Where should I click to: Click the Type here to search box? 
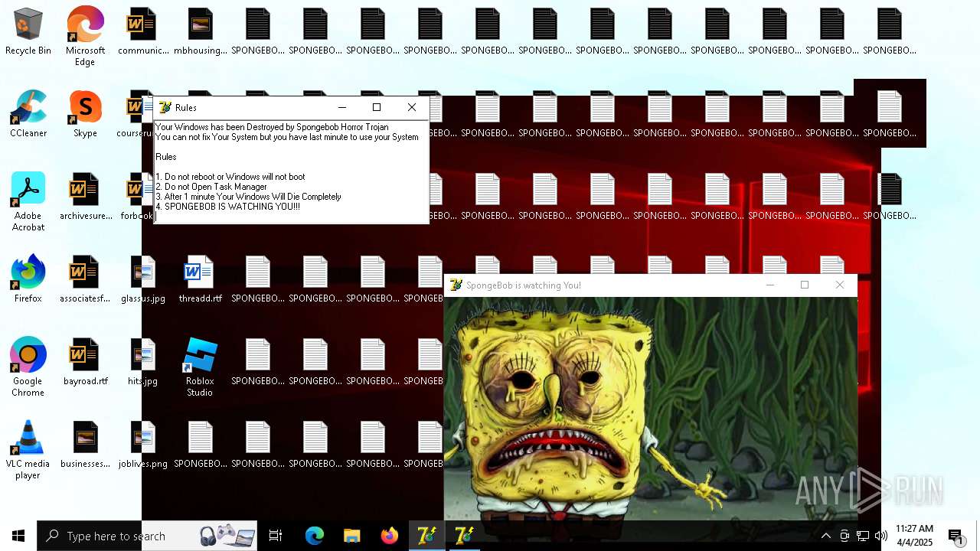(147, 536)
